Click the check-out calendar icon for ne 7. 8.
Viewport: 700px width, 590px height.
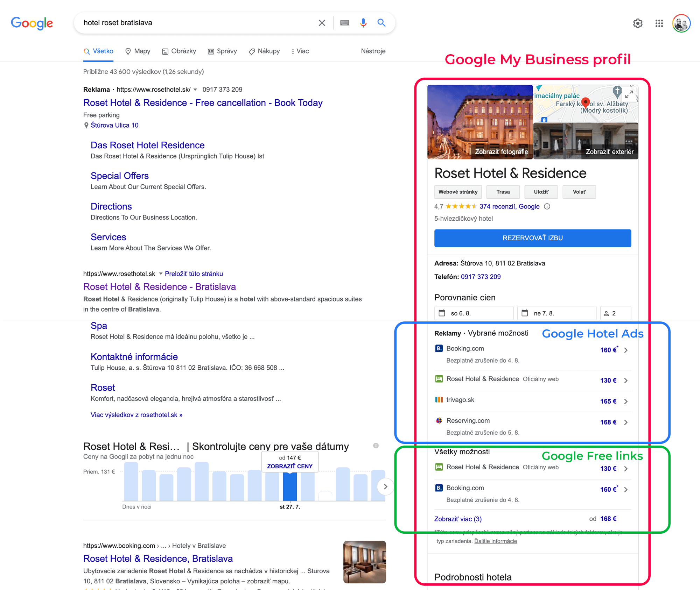[x=525, y=313]
